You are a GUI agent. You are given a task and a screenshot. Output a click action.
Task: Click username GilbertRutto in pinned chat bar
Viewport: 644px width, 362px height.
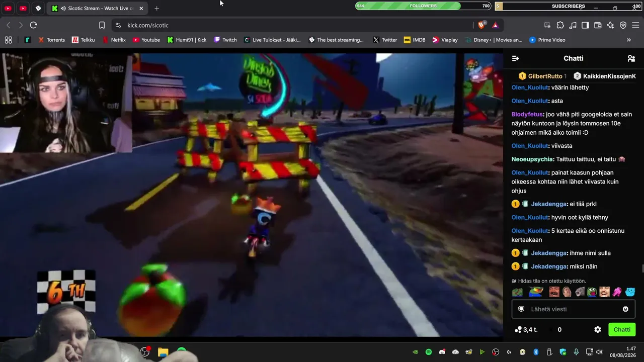pos(545,76)
